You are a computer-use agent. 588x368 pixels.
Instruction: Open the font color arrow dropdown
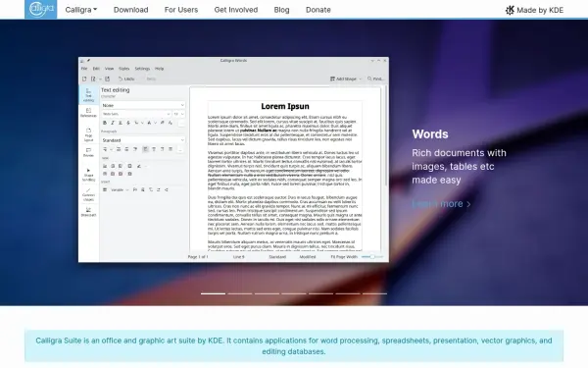(155, 123)
